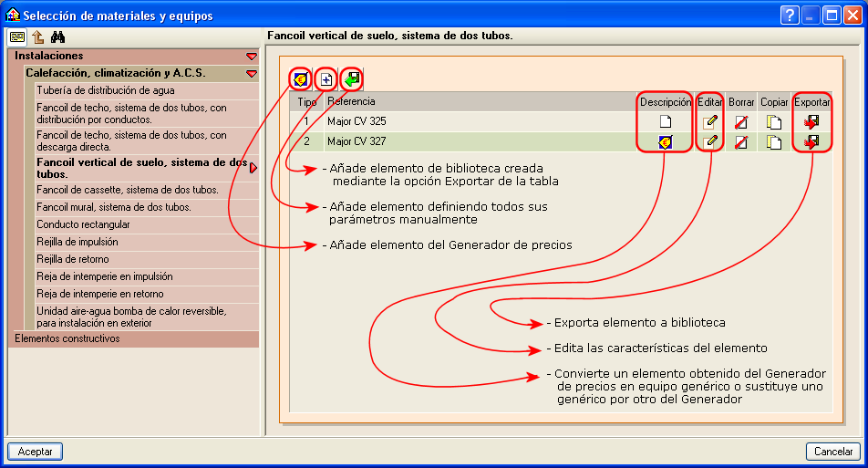Image resolution: width=868 pixels, height=468 pixels.
Task: Collapse the Instalaciones section
Action: 252,57
